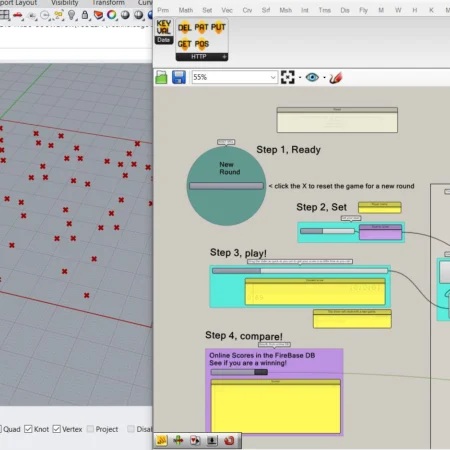Click the light bulb icon in Rhino toolbar
The height and width of the screenshot is (450, 450).
click(x=71, y=15)
